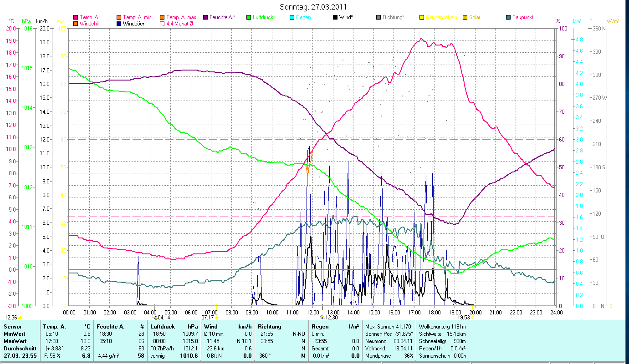The image size is (629, 364).
Task: Click the green Luftdruck* legend square
Action: pos(249,17)
